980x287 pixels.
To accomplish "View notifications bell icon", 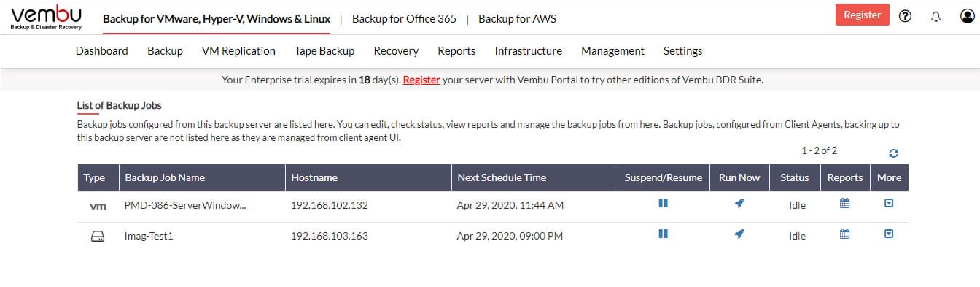I will point(936,16).
